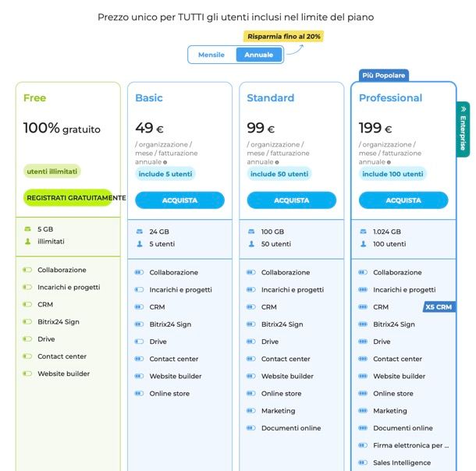Screen dimensions: 476x471
Task: Open the Standard plan heading
Action: pyautogui.click(x=271, y=98)
